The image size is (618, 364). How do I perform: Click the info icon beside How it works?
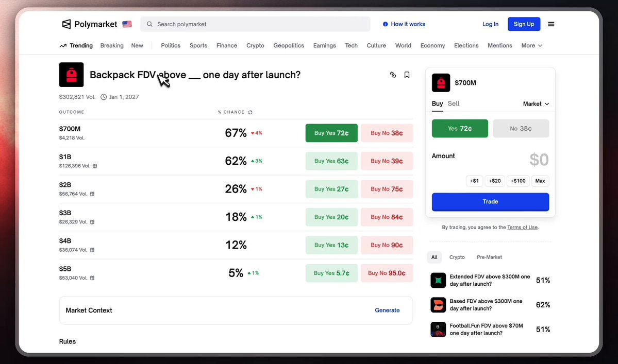(x=385, y=24)
